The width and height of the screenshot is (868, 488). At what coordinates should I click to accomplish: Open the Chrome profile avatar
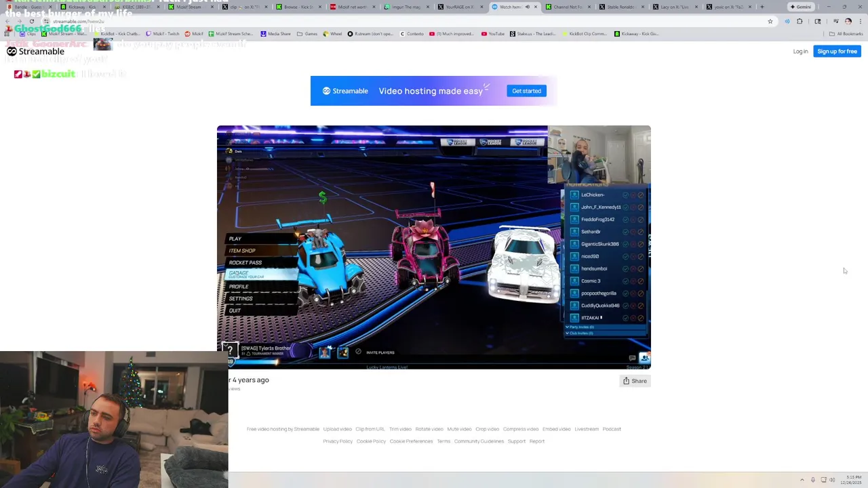(848, 21)
